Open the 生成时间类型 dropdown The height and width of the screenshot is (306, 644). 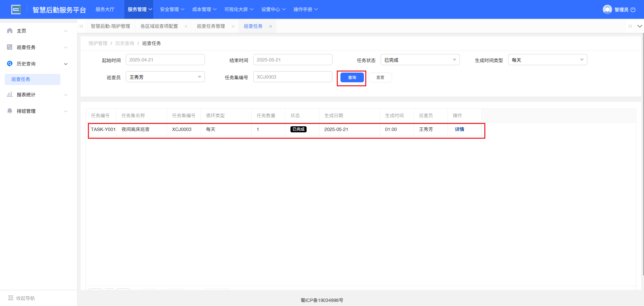[547, 60]
